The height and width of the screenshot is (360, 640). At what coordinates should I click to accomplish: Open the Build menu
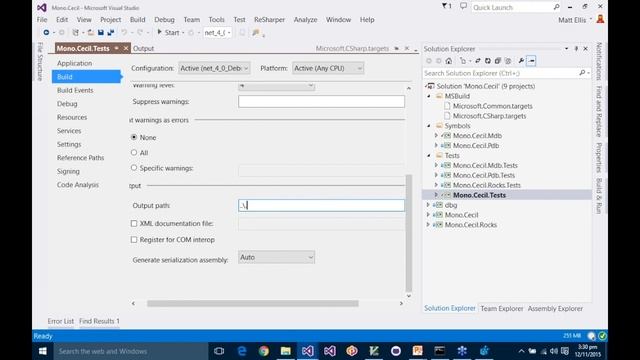138,20
